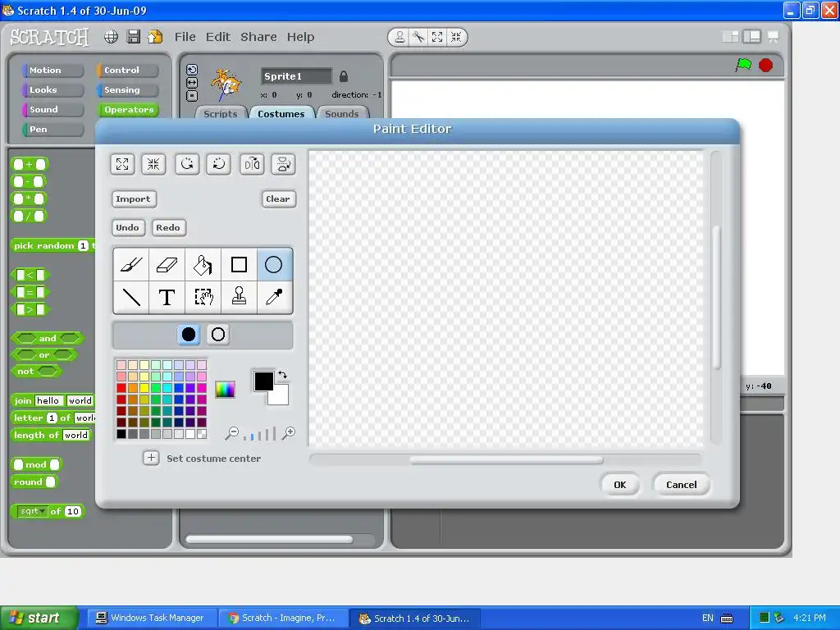This screenshot has height=630, width=840.
Task: Select the Rectangle tool
Action: click(239, 265)
